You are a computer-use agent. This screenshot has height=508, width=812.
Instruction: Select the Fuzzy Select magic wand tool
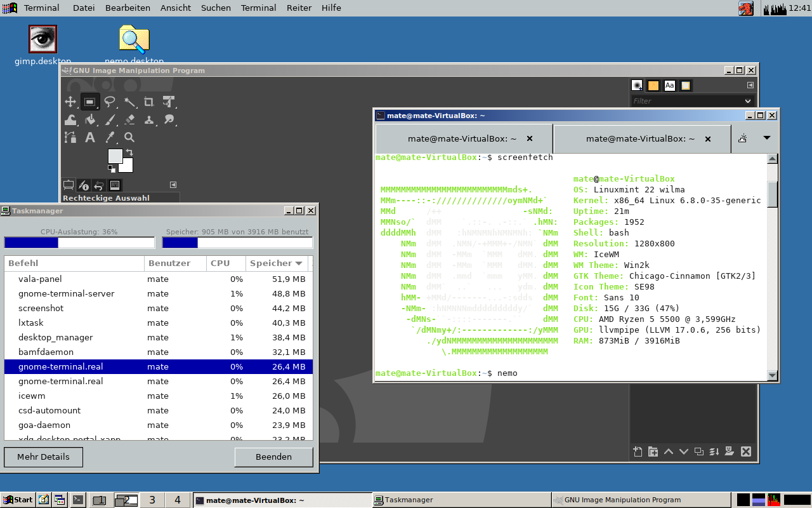pyautogui.click(x=129, y=102)
